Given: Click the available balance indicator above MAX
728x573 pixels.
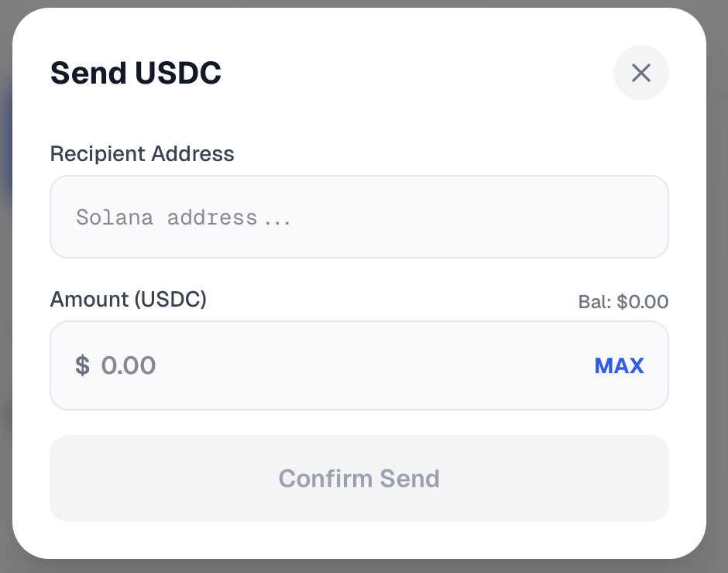Looking at the screenshot, I should coord(623,302).
